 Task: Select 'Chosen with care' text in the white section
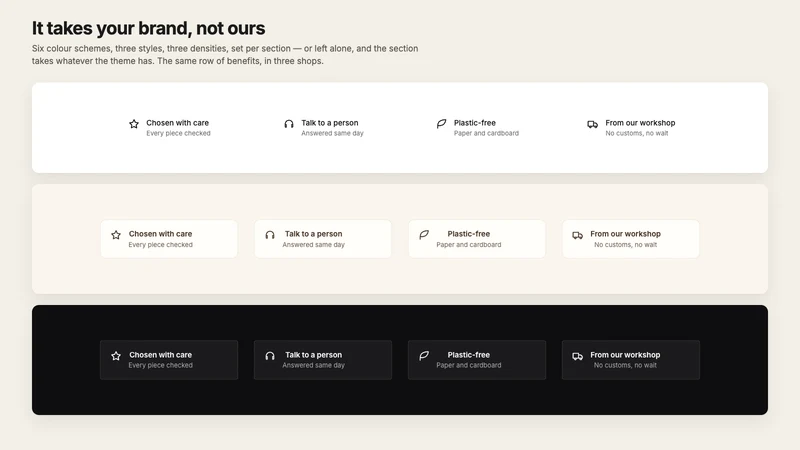pos(178,123)
